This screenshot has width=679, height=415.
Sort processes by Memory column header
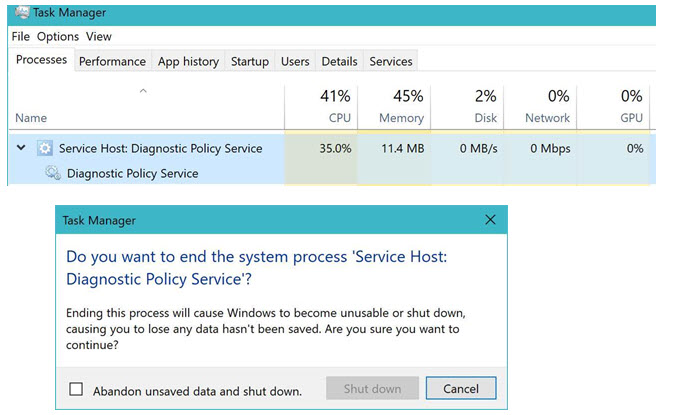coord(394,107)
